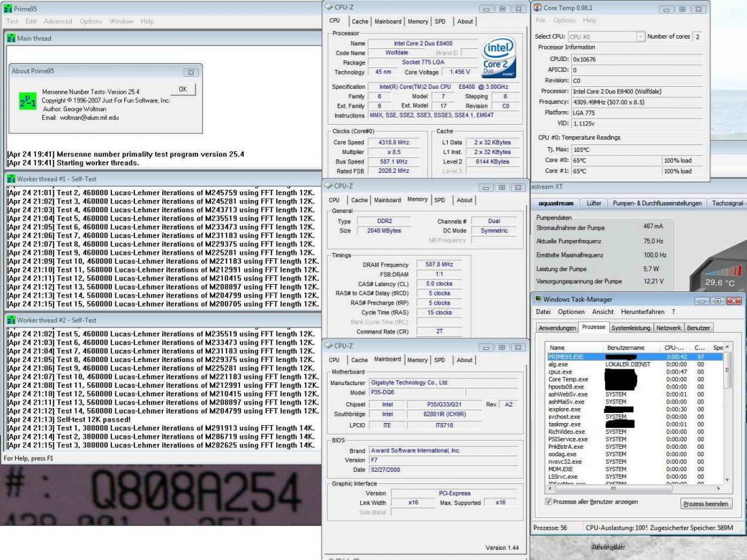Screen dimensions: 747x560
Task: Click the Intel Core 2 Duo logo
Action: coord(498,57)
